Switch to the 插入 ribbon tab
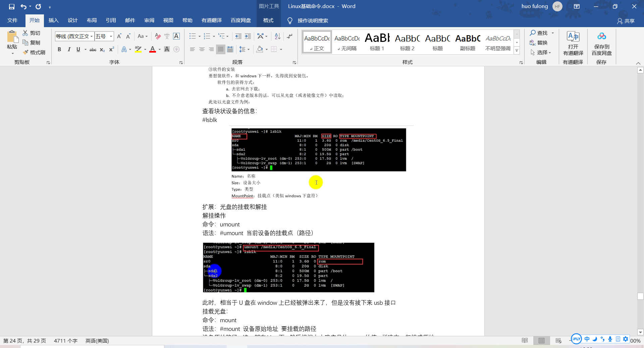Image resolution: width=644 pixels, height=348 pixels. coord(53,20)
